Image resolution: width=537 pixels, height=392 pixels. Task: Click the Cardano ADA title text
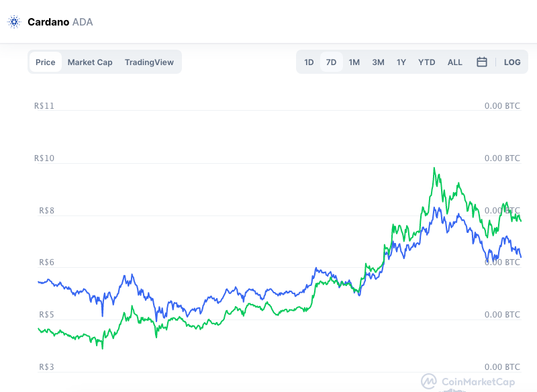pos(60,22)
